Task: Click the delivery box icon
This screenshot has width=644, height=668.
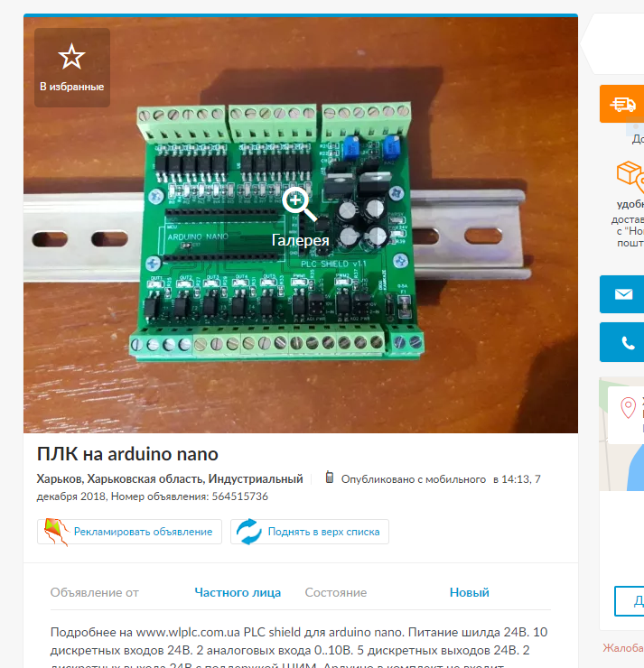Action: [630, 176]
